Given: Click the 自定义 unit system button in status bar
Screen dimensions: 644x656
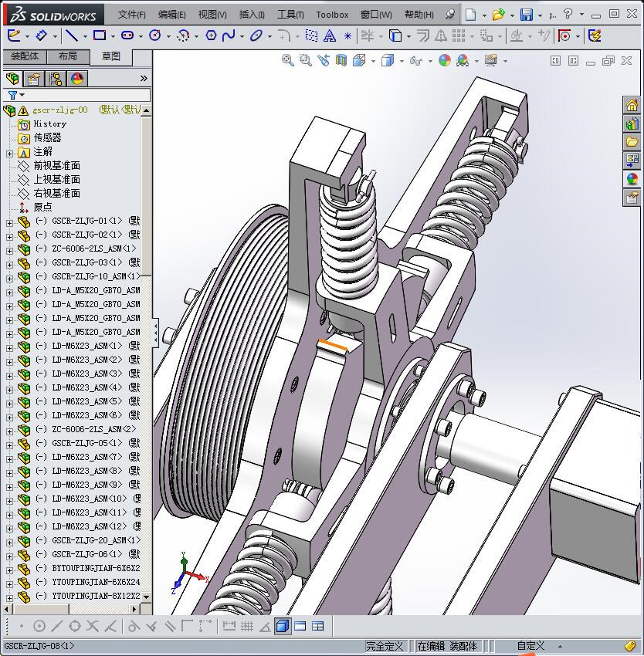Looking at the screenshot, I should click(530, 646).
